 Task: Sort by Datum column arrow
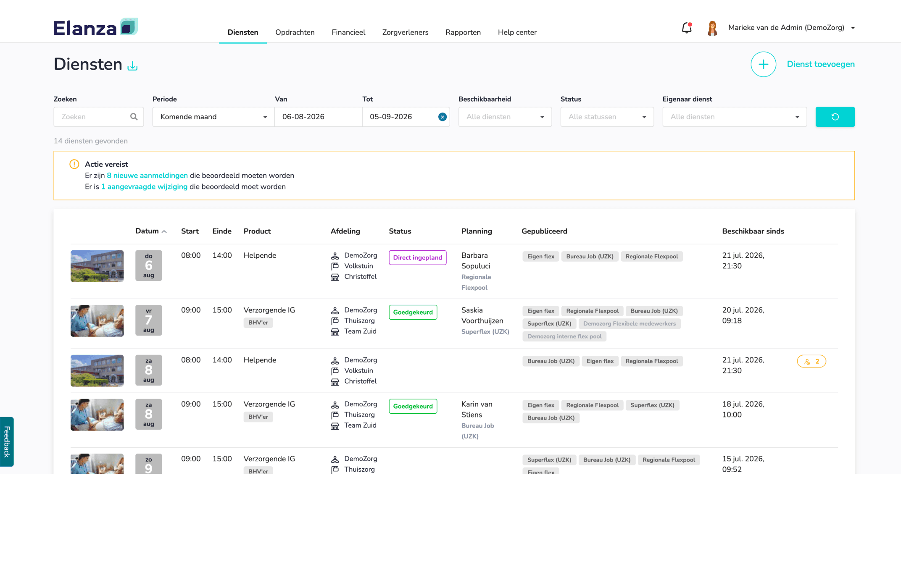tap(164, 231)
